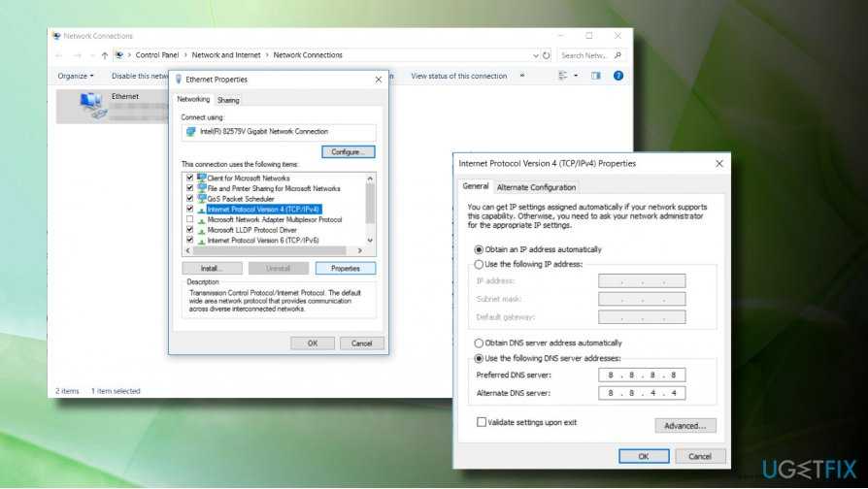Click the change view icon
The image size is (868, 489).
[563, 76]
